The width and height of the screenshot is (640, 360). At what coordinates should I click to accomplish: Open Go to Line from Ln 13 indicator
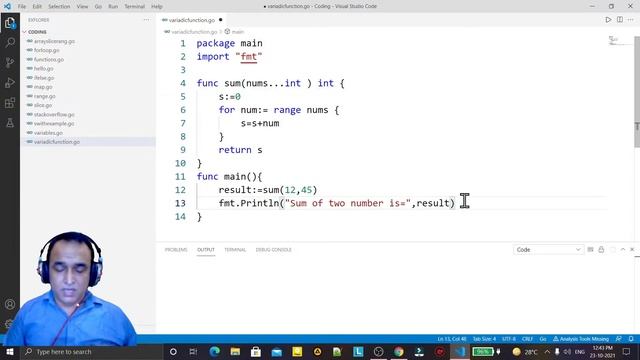452,339
